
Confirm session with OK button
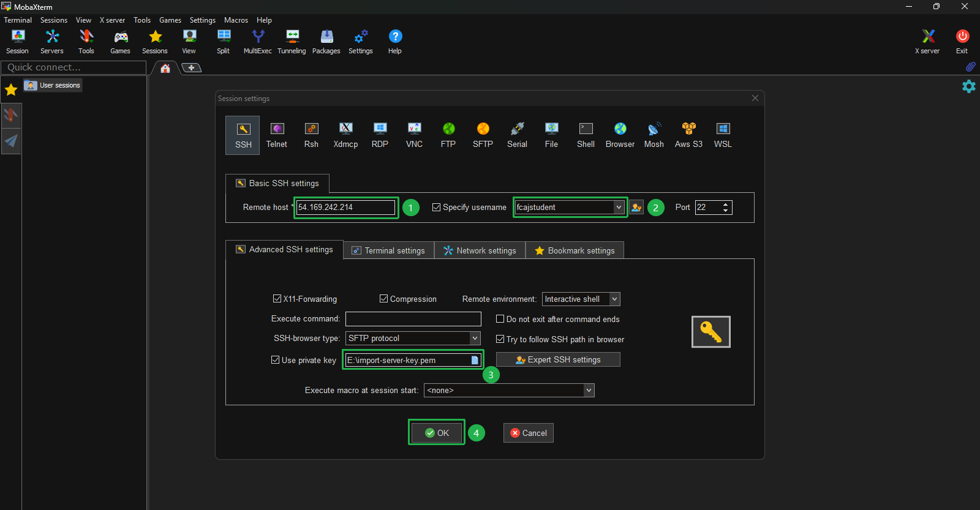[437, 433]
